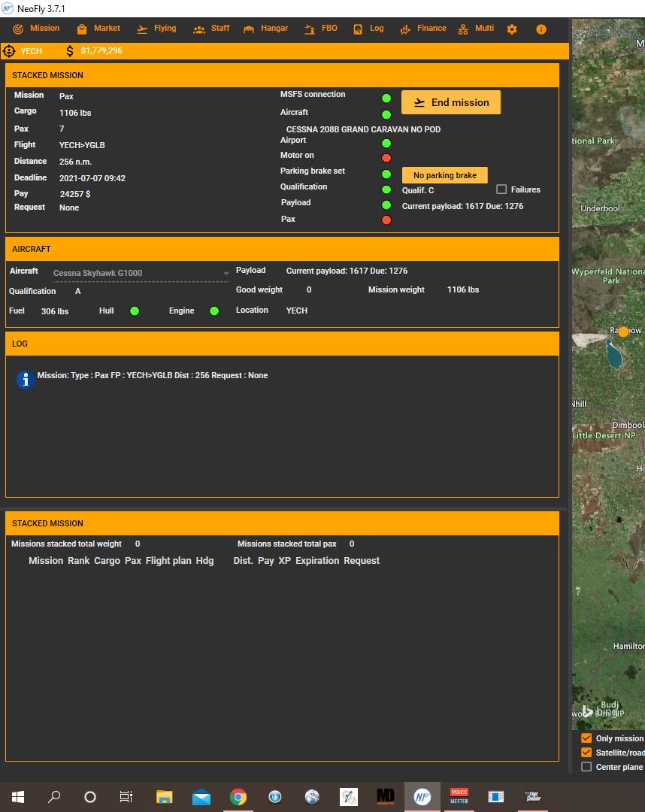This screenshot has height=812, width=645.
Task: Click the orange airport marker on map
Action: click(x=623, y=332)
